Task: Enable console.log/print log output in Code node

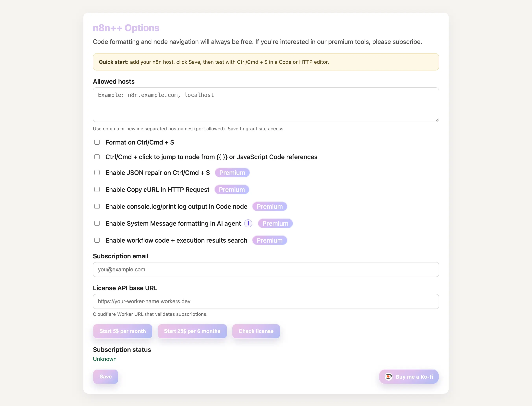Action: coord(97,206)
